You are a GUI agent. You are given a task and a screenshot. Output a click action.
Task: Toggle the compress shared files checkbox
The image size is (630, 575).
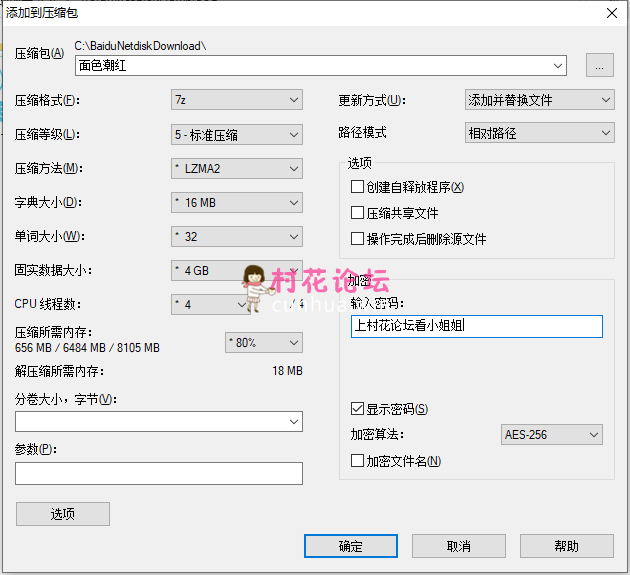click(x=358, y=213)
